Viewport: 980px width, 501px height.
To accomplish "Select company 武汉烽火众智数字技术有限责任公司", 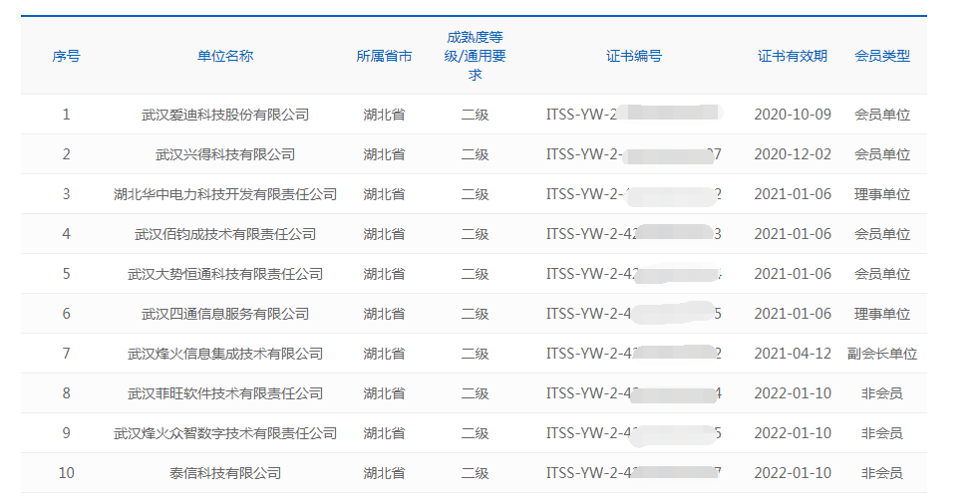I will click(225, 433).
